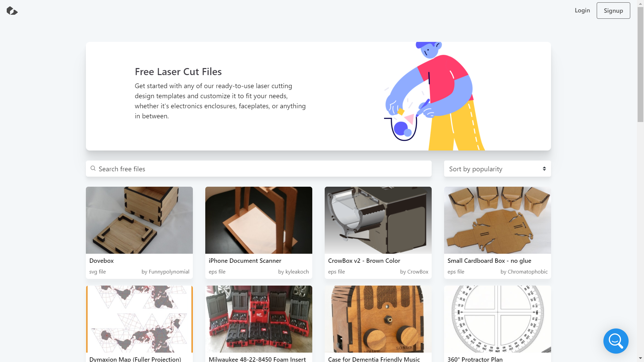644x362 pixels.
Task: Open the Dovebox thumbnail image
Action: tap(139, 220)
